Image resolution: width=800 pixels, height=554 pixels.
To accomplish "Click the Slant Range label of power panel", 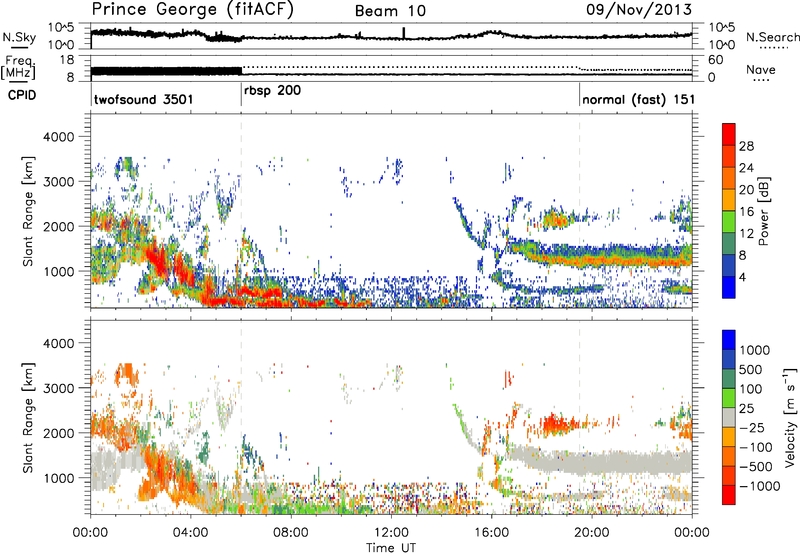I will click(28, 211).
